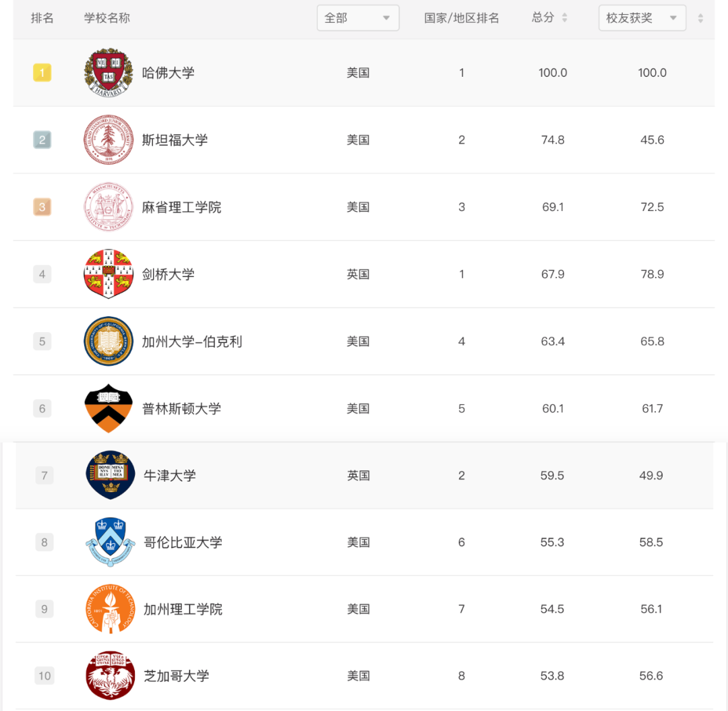Screen dimensions: 728x711
Task: Click the bronze rank 3 badge
Action: tap(42, 207)
